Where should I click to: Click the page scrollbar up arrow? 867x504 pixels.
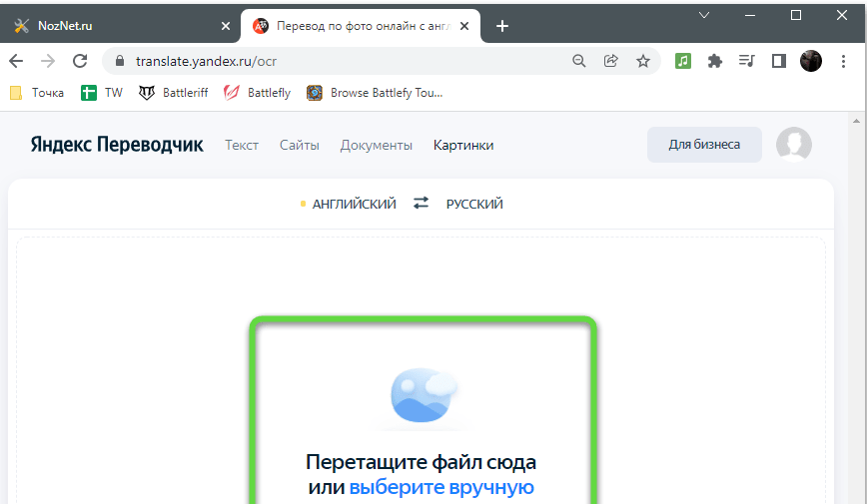(856, 121)
